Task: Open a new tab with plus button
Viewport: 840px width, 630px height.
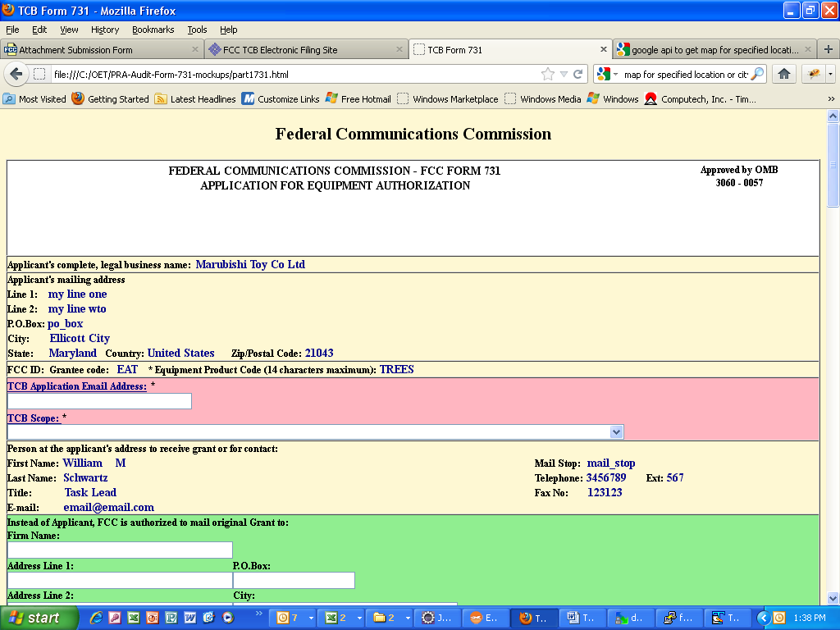Action: pyautogui.click(x=829, y=49)
